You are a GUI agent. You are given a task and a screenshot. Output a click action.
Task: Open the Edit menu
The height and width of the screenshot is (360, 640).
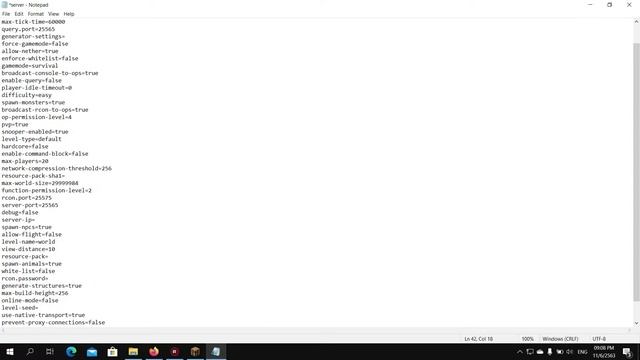point(19,14)
